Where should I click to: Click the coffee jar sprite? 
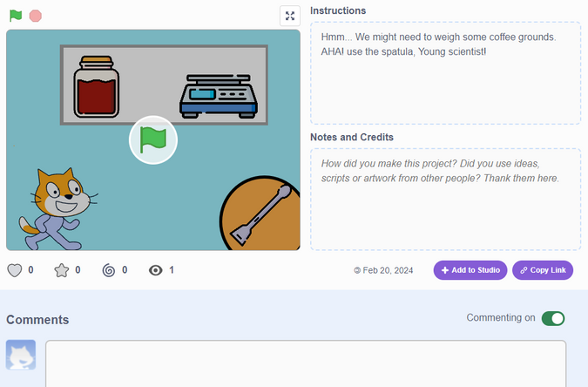(97, 86)
